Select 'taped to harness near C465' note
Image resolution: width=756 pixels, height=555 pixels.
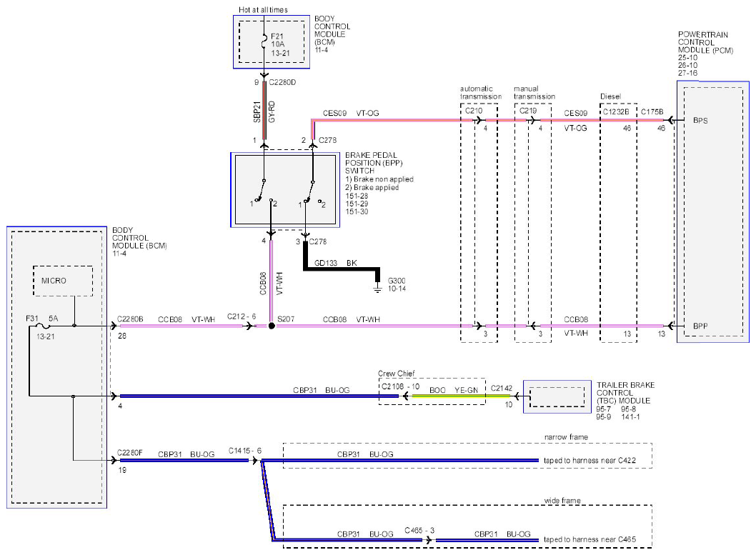(x=590, y=539)
